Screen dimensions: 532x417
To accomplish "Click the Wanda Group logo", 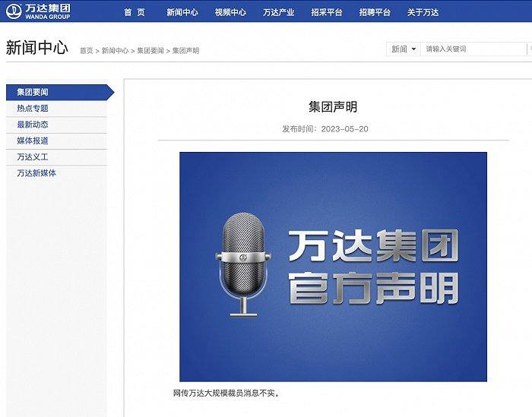I will tap(38, 11).
